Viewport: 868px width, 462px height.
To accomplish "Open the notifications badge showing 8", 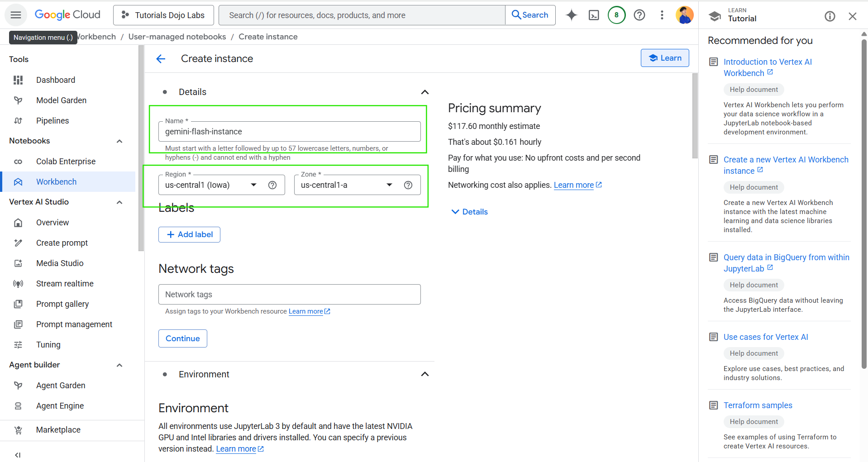I will click(616, 15).
